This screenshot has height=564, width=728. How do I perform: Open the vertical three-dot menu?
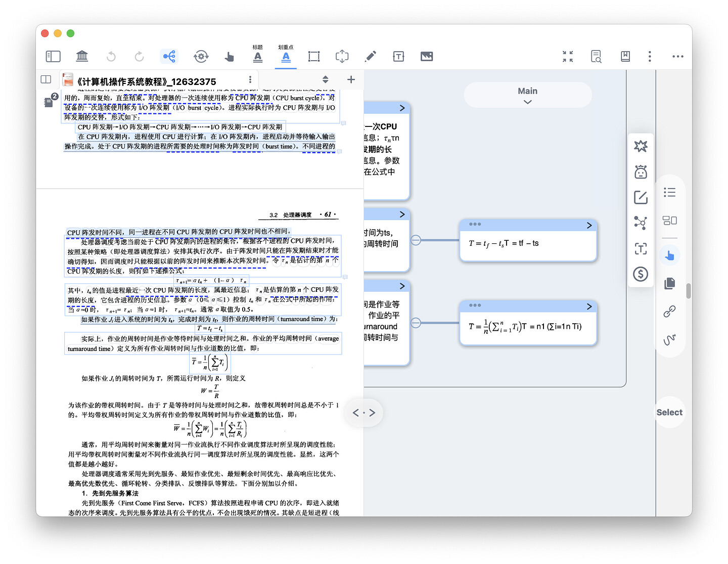coord(650,56)
